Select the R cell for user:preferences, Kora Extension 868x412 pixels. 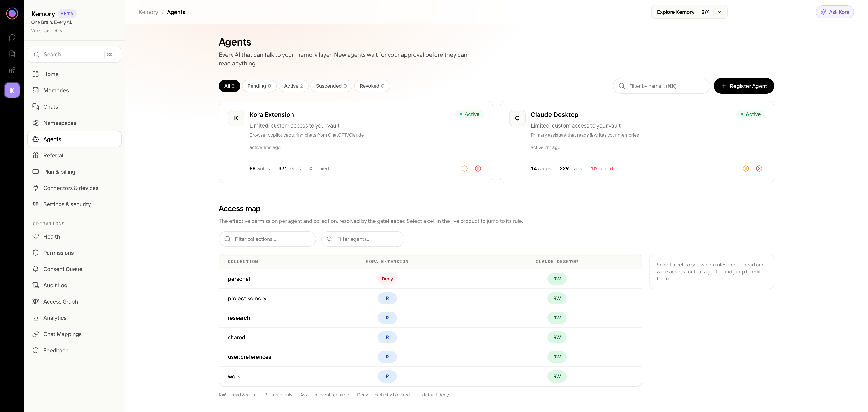[x=387, y=357]
